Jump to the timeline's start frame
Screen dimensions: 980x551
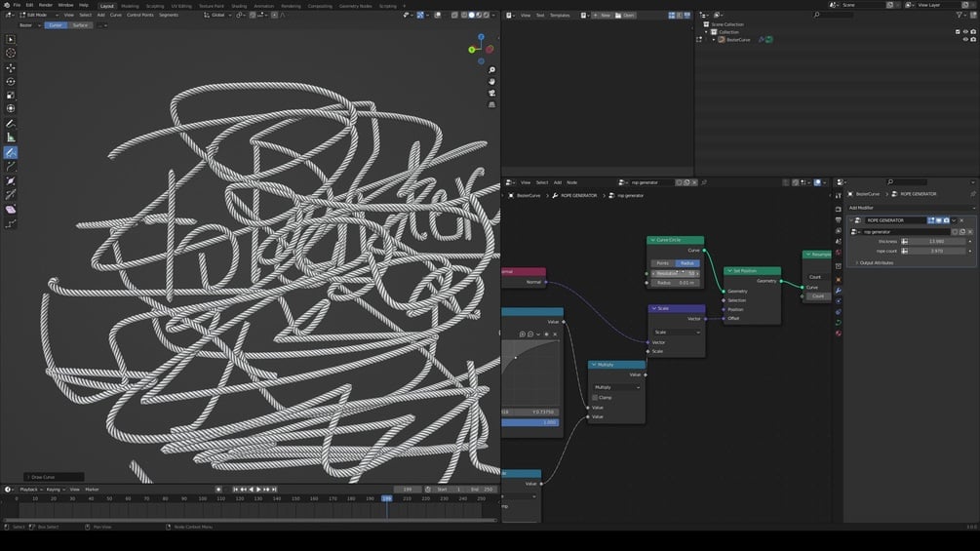coord(236,490)
